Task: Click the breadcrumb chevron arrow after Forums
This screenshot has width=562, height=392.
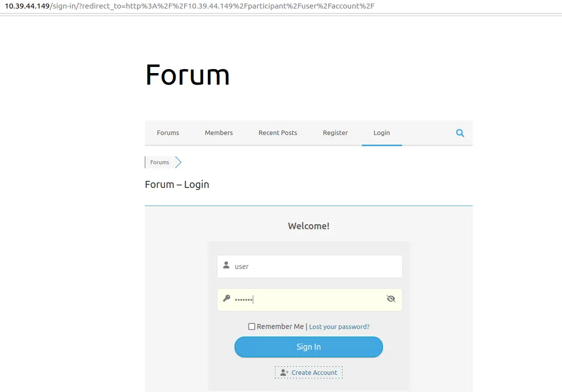Action: [x=178, y=162]
